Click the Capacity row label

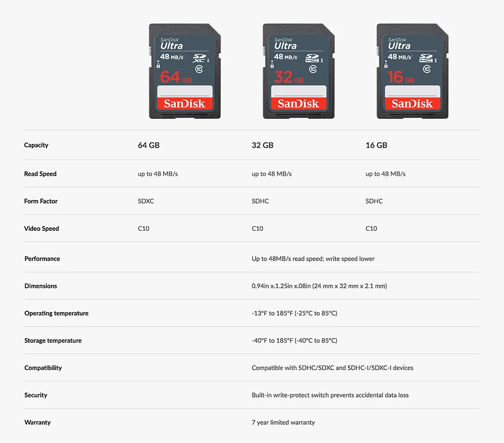(36, 145)
